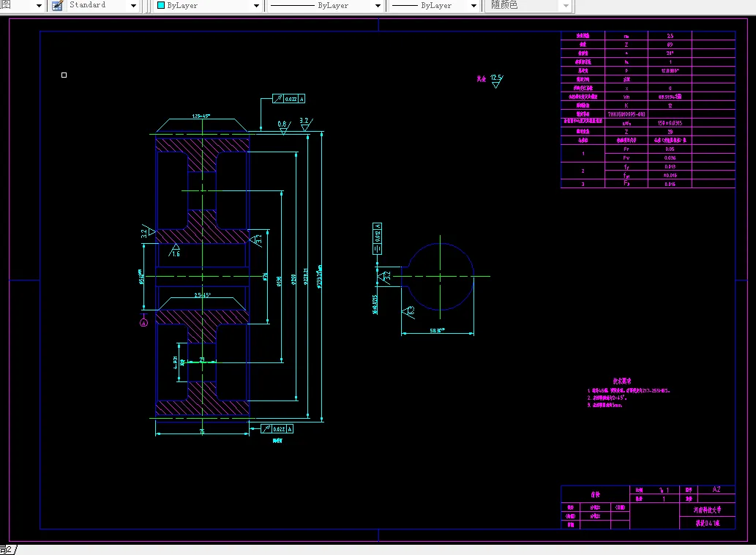This screenshot has height=555, width=756.
Task: Select the small white square grip marker
Action: coord(64,75)
